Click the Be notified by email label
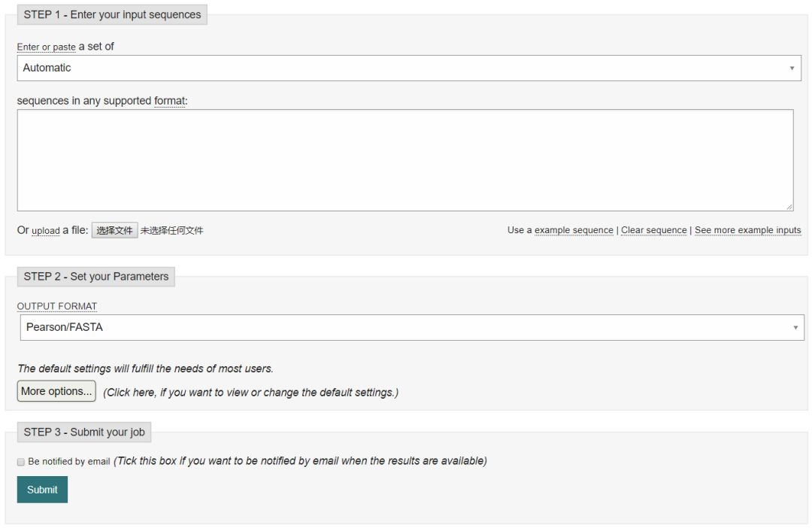This screenshot has height=528, width=812. pos(69,461)
